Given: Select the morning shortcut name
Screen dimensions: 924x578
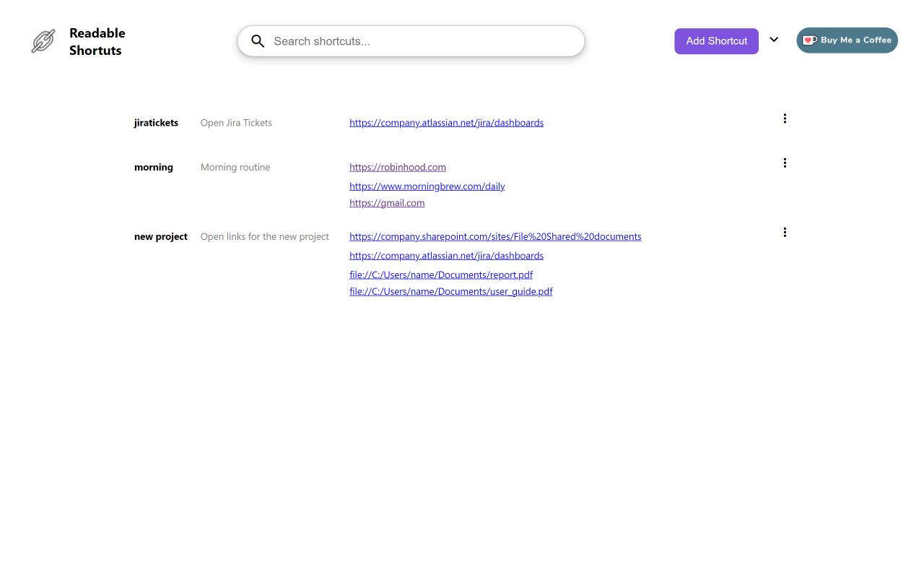Looking at the screenshot, I should click(153, 167).
